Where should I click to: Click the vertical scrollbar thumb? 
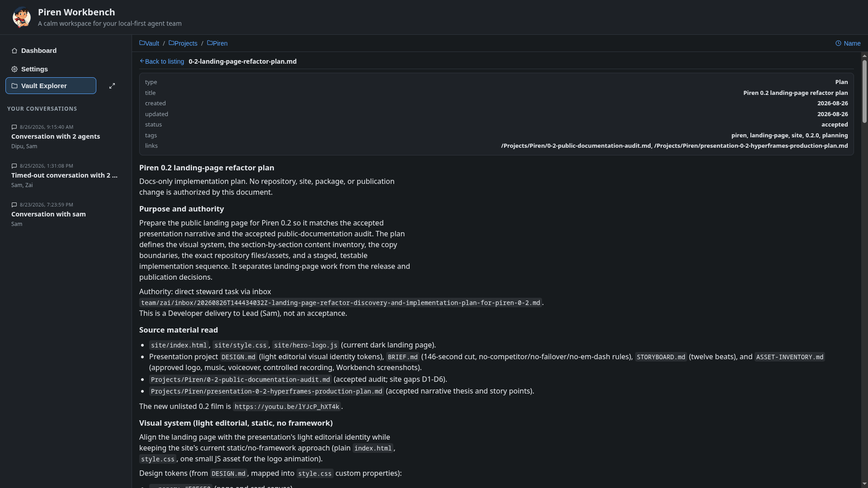[x=864, y=91]
